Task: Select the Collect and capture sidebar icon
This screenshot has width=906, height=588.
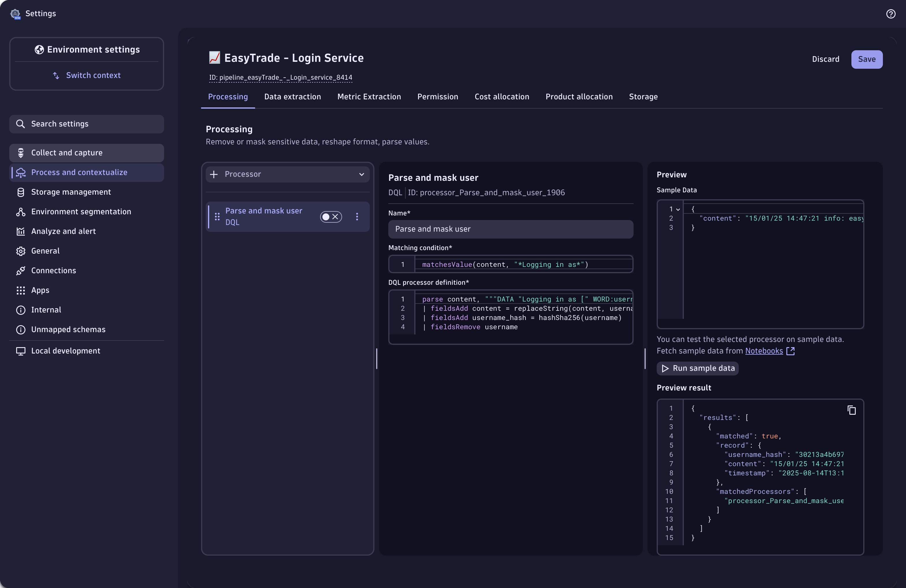Action: (x=21, y=152)
